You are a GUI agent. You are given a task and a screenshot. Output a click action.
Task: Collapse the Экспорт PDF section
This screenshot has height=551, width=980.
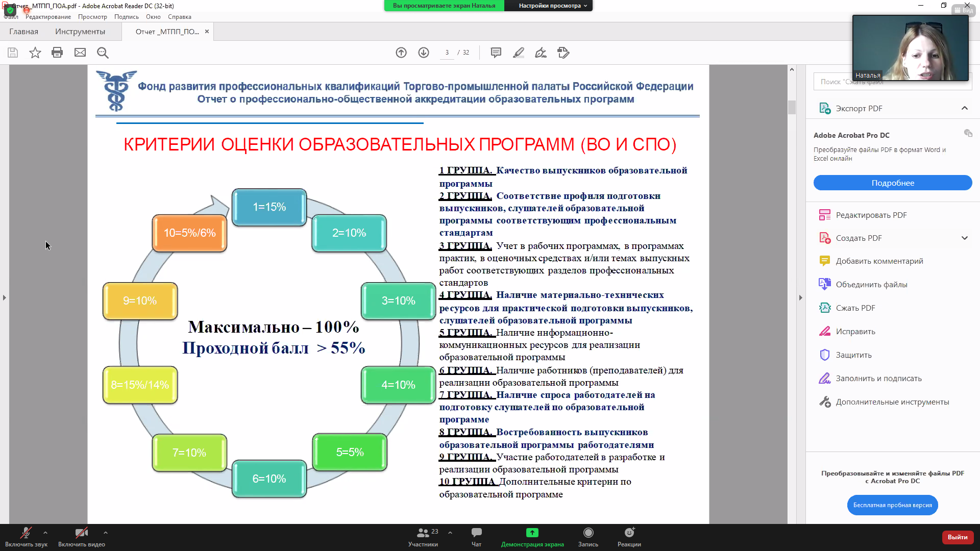tap(964, 108)
